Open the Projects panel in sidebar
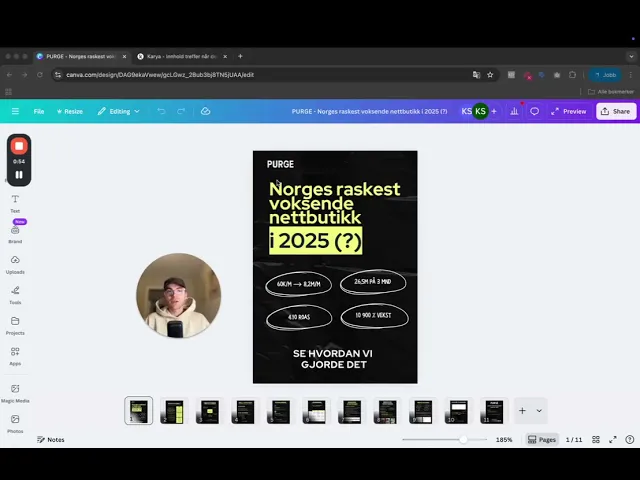Image resolution: width=640 pixels, height=480 pixels. tap(15, 326)
